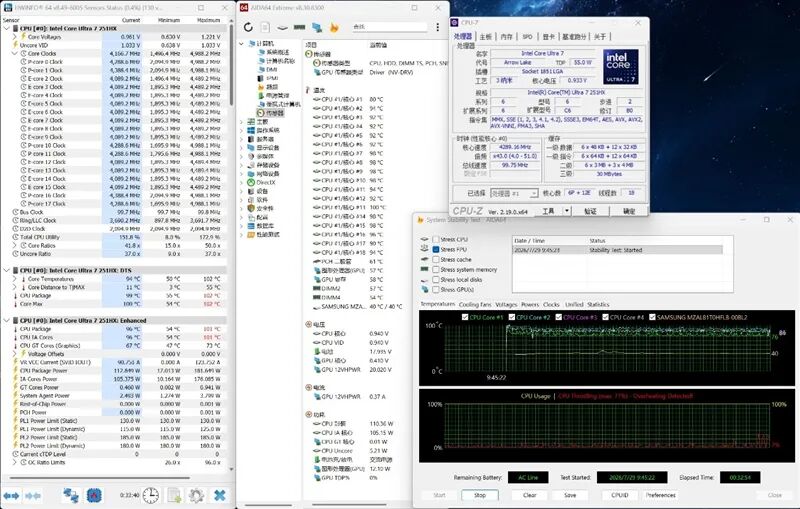Click the refresh icon in AIDA64 toolbar
This screenshot has width=800, height=509.
click(x=248, y=27)
